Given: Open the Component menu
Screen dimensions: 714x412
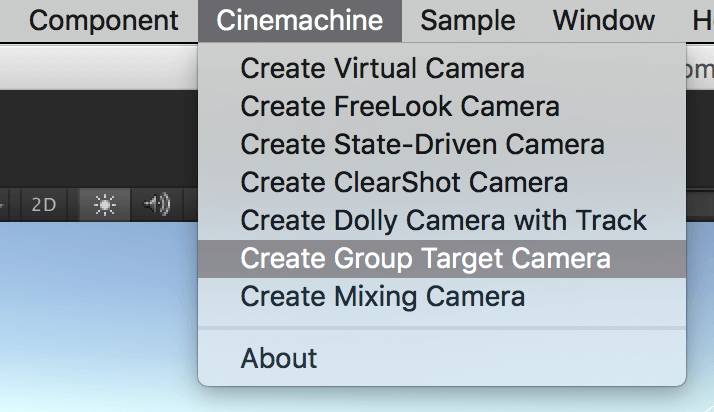Looking at the screenshot, I should point(103,20).
